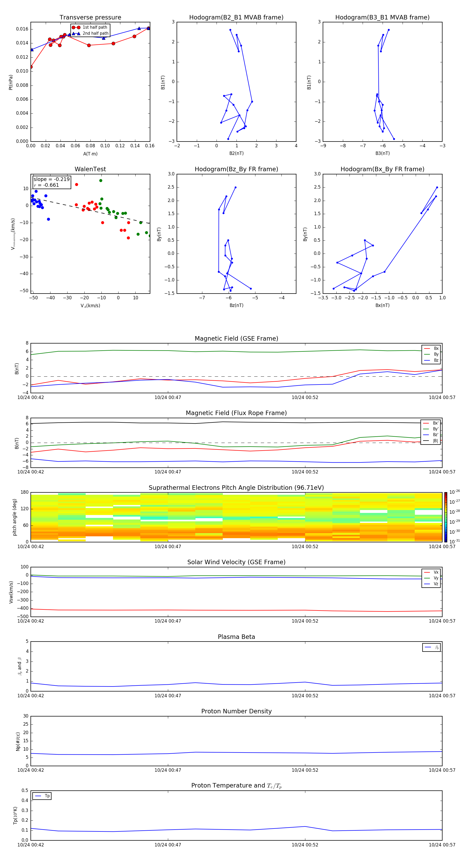Click the 'Hodogram(Bz_By FR frame)' title
The image size is (473, 868).
pos(236,169)
